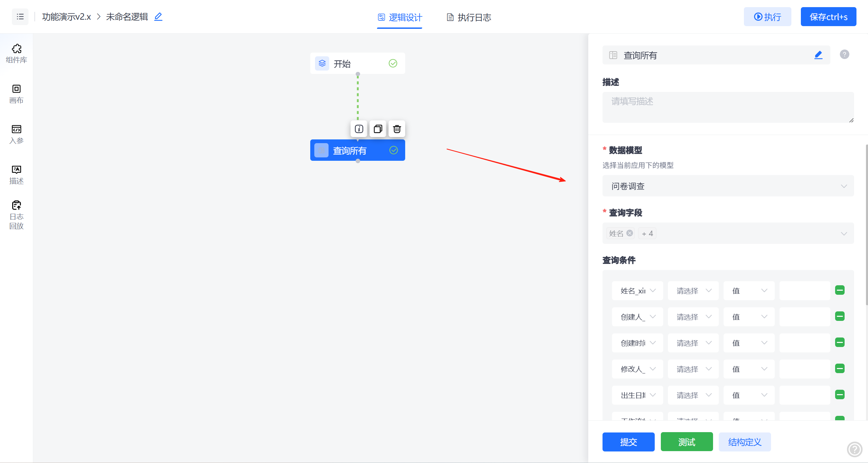This screenshot has height=463, width=868.
Task: Click the node info icon above 查询所有
Action: 359,129
